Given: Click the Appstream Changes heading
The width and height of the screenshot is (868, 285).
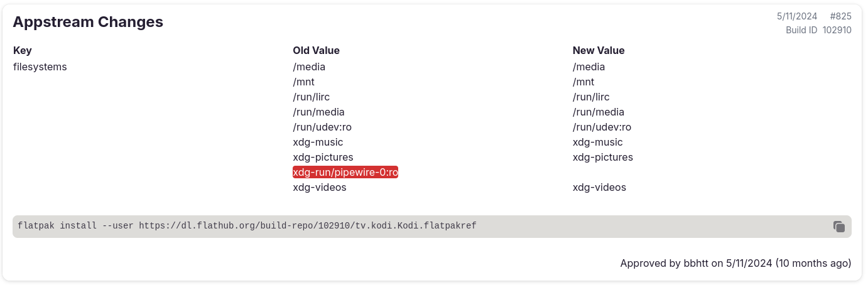Looking at the screenshot, I should tap(88, 22).
